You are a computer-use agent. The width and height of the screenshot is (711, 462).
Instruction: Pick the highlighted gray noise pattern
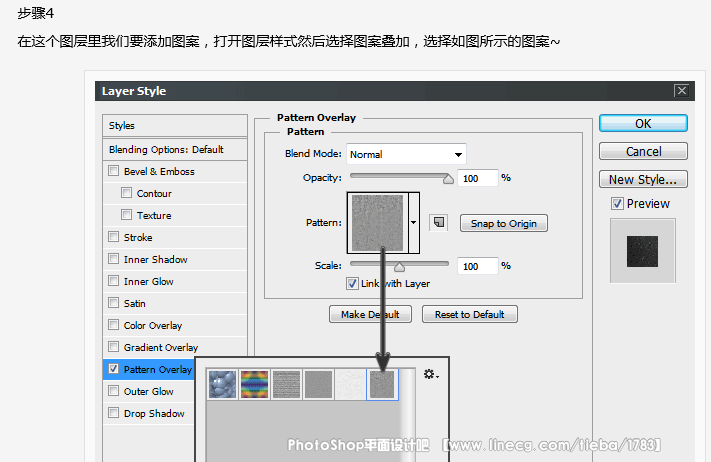[x=382, y=385]
